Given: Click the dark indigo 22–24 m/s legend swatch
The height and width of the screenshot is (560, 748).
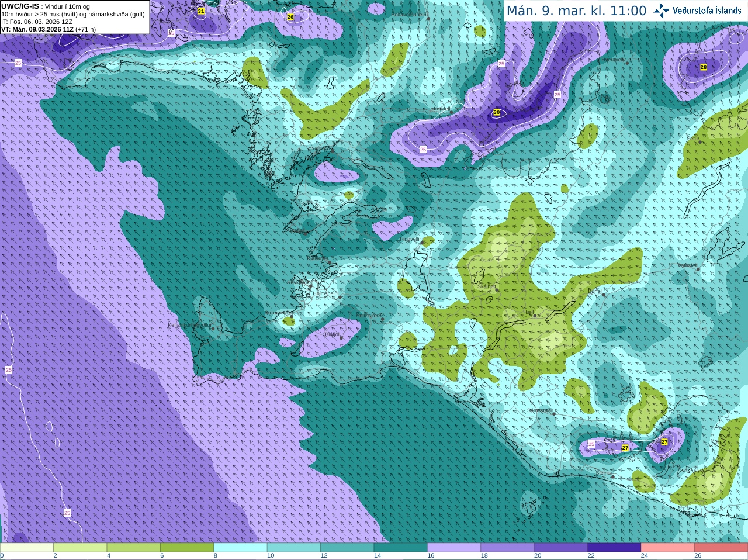Looking at the screenshot, I should pos(614,548).
